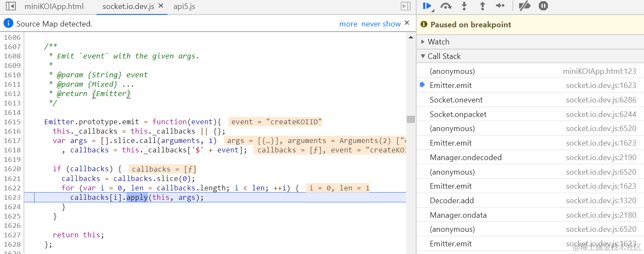The image size is (644, 254).
Task: Collapse the Call Stack section
Action: click(x=530, y=56)
